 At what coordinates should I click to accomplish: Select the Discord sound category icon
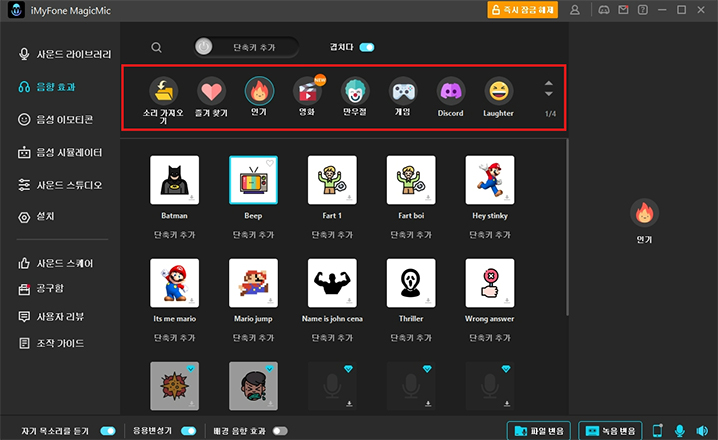pyautogui.click(x=451, y=92)
